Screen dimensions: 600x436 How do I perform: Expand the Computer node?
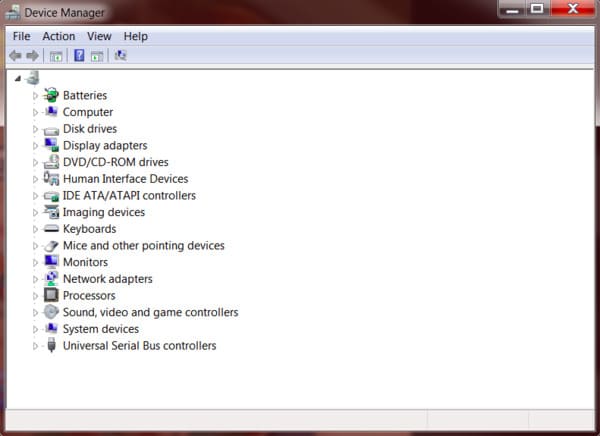coord(35,112)
